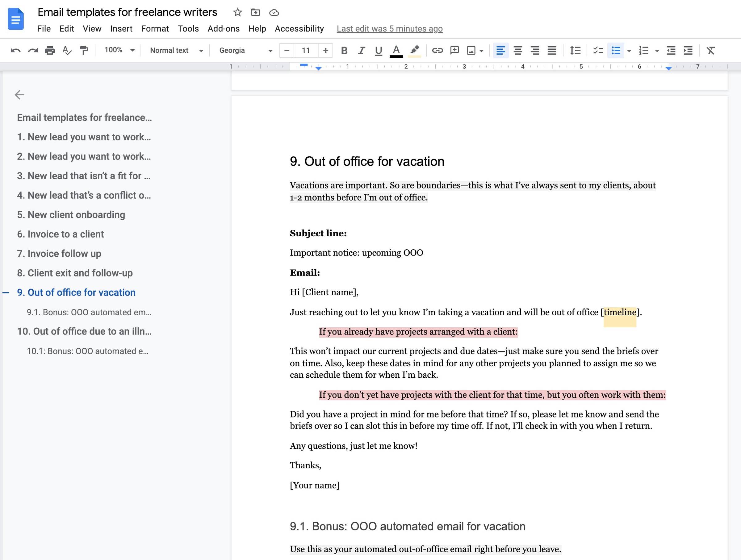This screenshot has width=741, height=560.
Task: Print the document with printer icon
Action: [x=50, y=51]
